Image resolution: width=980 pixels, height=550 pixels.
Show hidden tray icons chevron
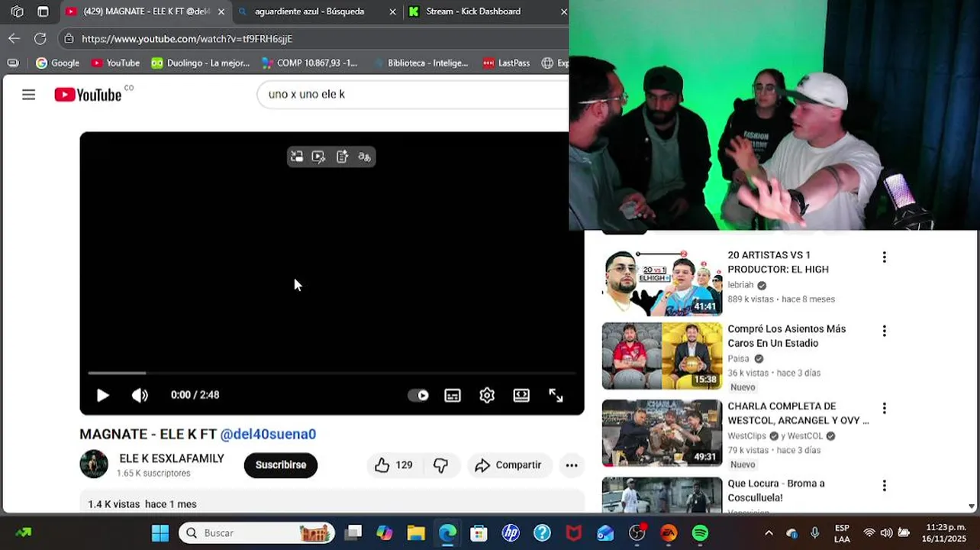(x=769, y=533)
